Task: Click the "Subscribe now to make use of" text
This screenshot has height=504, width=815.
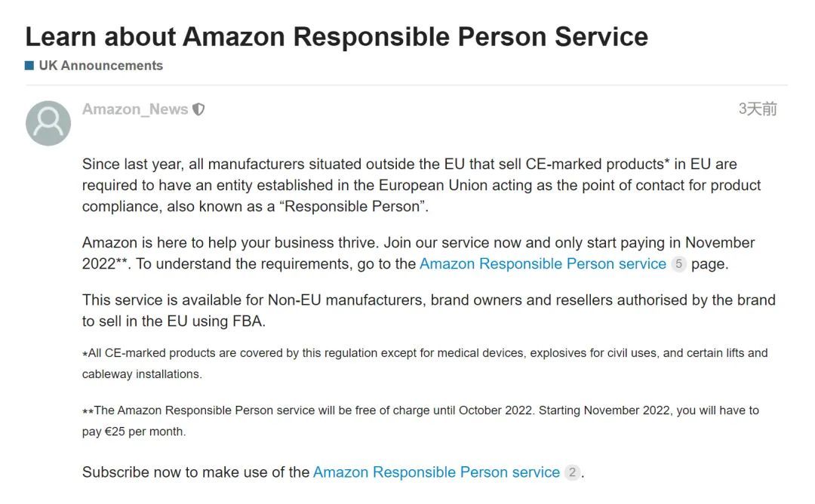Action: 195,473
